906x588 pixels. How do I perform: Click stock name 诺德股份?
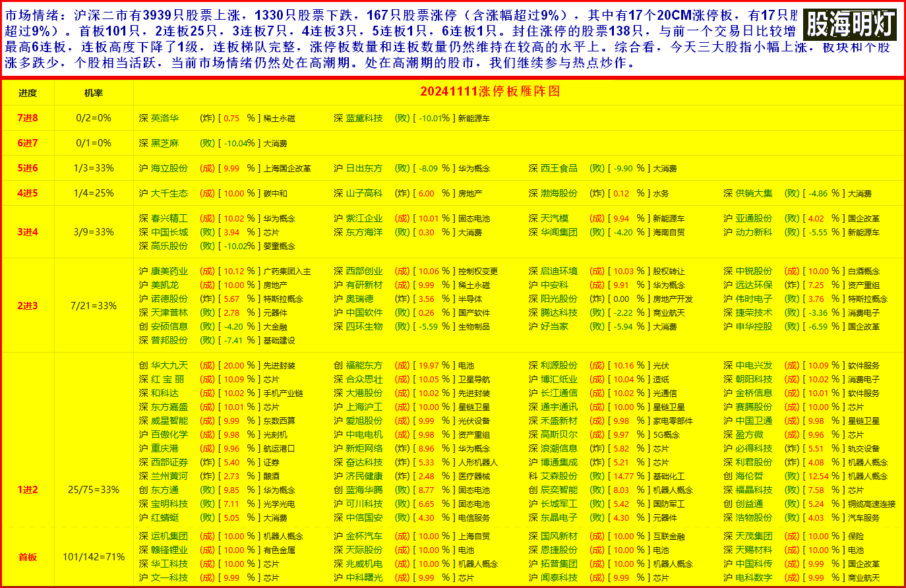click(x=169, y=299)
